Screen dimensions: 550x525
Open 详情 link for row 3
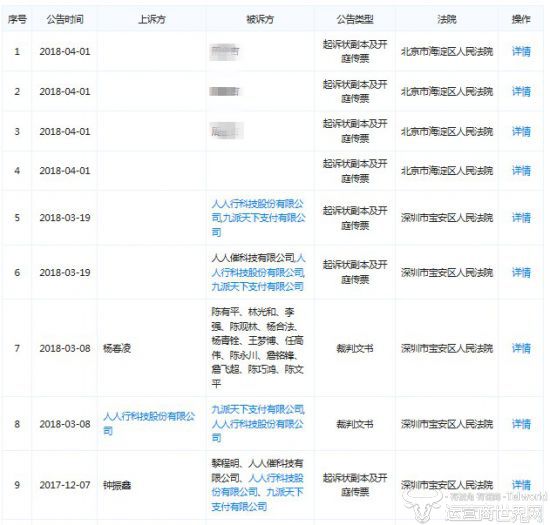pyautogui.click(x=521, y=132)
